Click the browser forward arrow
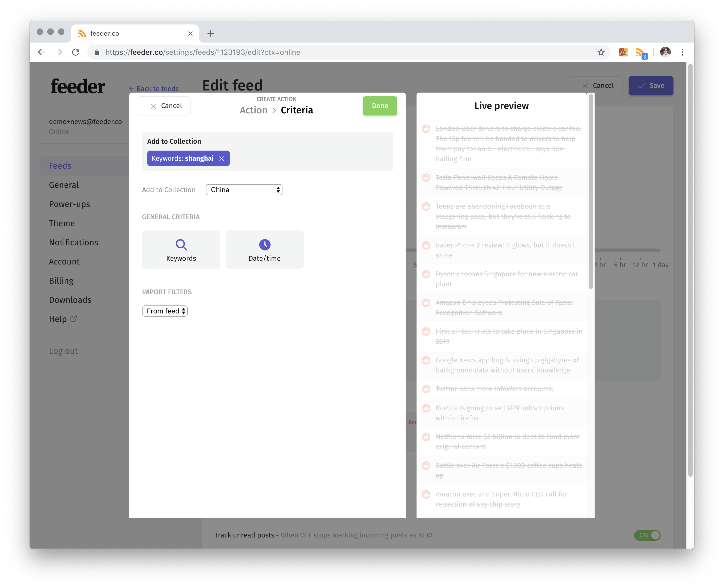724x588 pixels. point(59,52)
